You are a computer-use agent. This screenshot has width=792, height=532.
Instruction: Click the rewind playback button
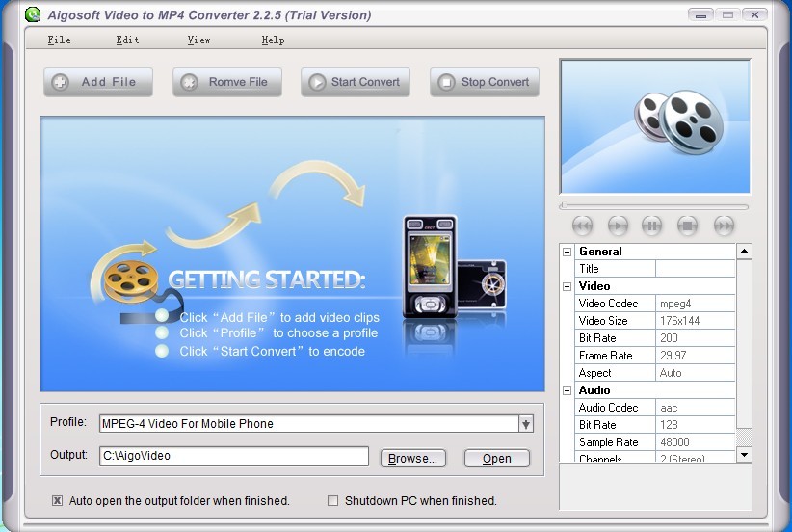(x=582, y=226)
